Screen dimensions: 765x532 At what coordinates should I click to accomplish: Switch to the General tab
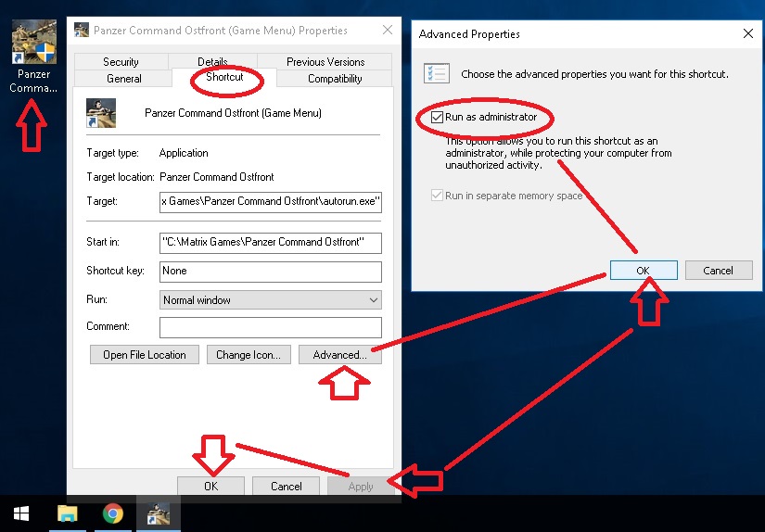click(124, 79)
